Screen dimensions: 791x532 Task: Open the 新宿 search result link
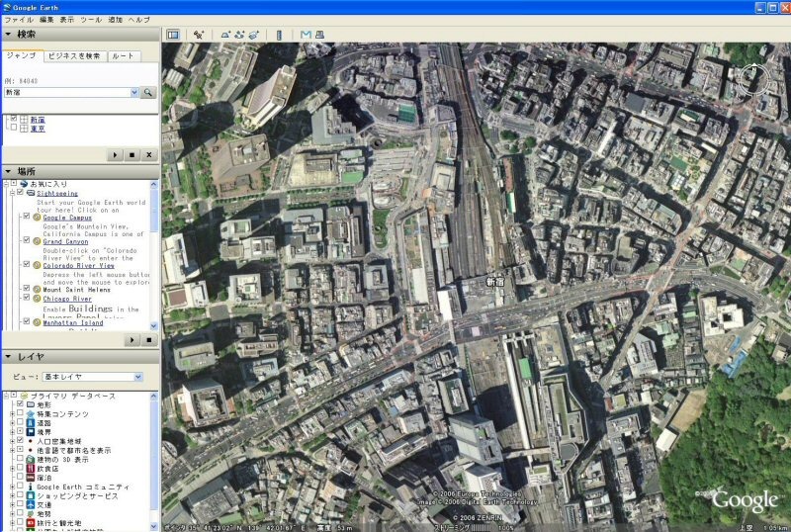[38, 120]
